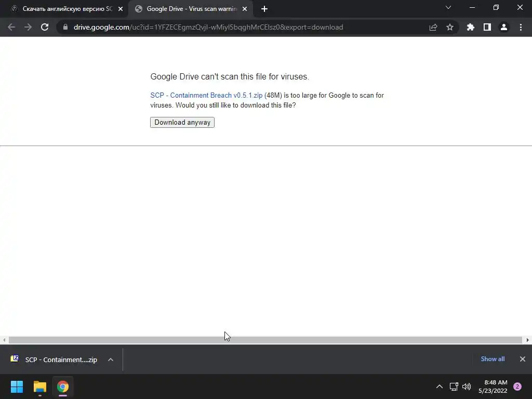Restore down the Chrome window

tap(496, 7)
